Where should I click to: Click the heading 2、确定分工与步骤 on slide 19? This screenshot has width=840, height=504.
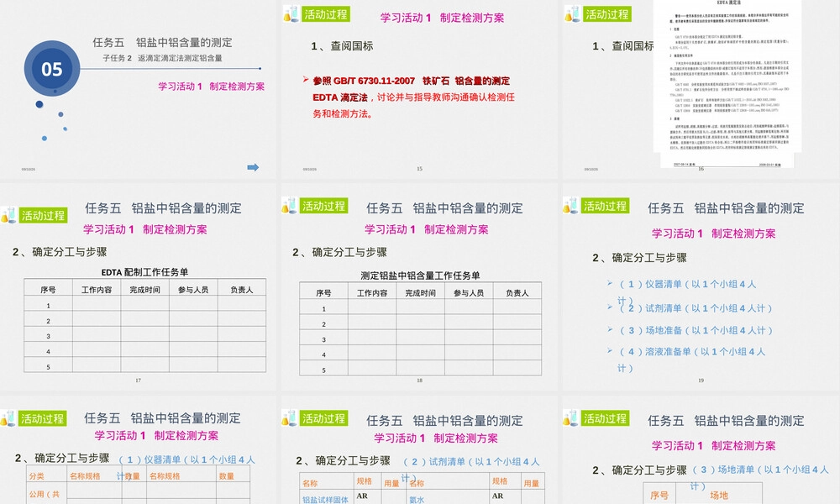pyautogui.click(x=639, y=258)
